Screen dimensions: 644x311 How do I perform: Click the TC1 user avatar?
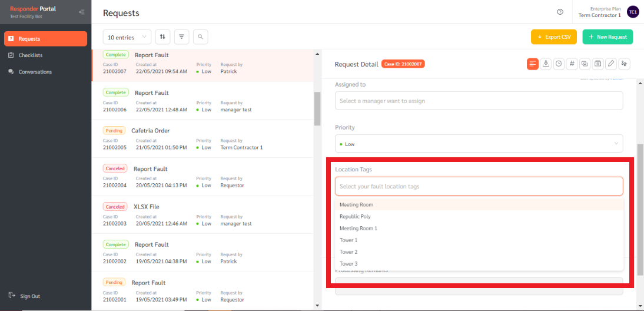632,12
